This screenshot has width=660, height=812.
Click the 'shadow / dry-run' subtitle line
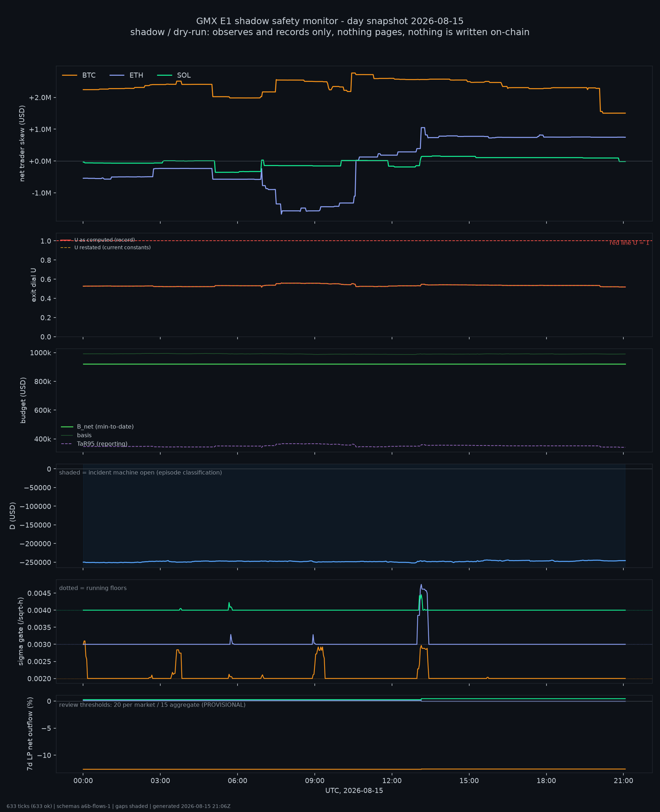(330, 32)
